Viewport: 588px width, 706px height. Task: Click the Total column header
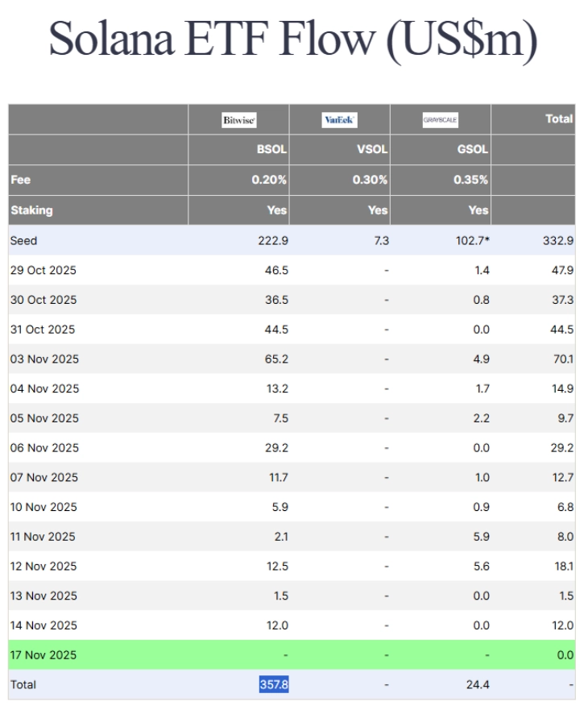[x=558, y=118]
